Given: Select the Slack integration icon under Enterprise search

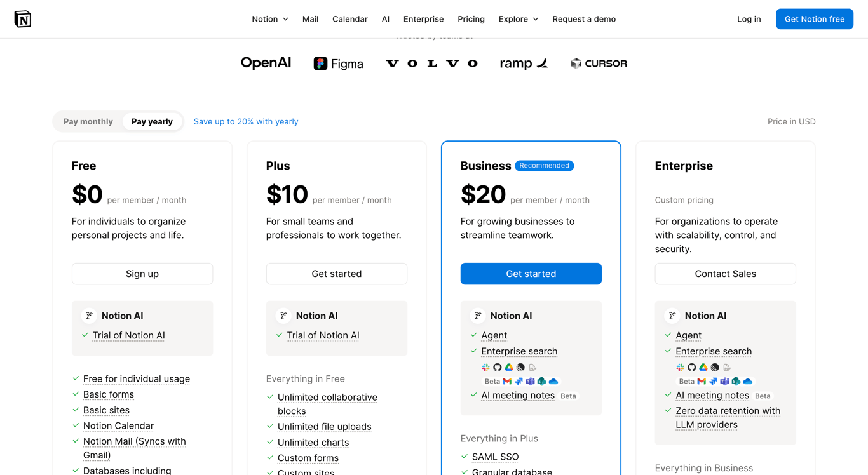Looking at the screenshot, I should pyautogui.click(x=485, y=367).
